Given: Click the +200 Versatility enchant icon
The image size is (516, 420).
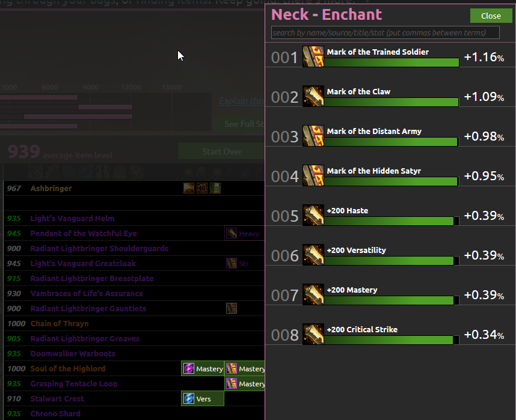Looking at the screenshot, I should (313, 255).
